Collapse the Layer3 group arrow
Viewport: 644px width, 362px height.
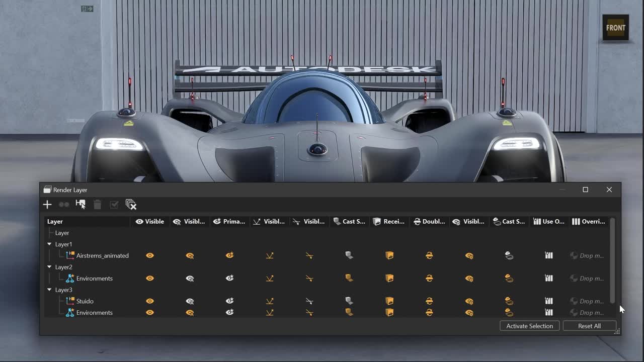[x=49, y=290]
